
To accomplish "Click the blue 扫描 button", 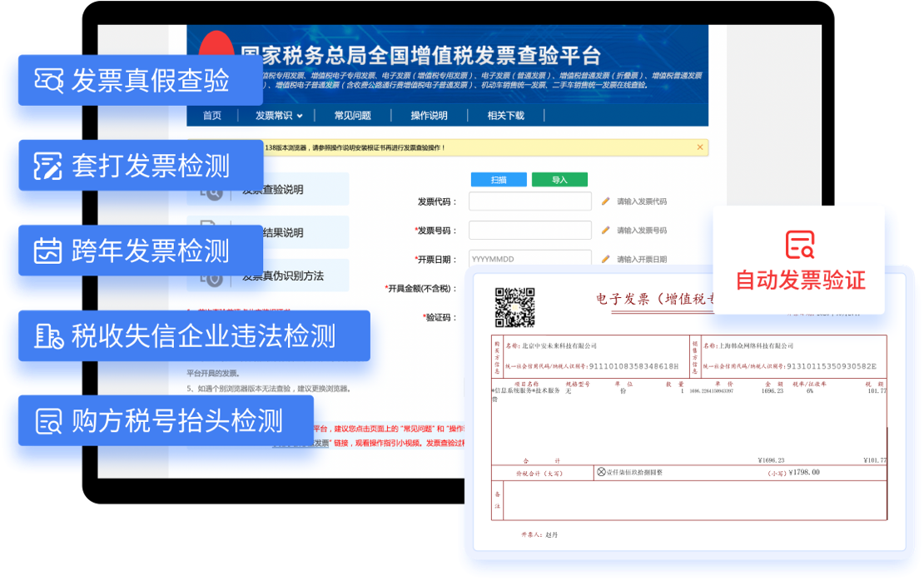I will [x=498, y=179].
